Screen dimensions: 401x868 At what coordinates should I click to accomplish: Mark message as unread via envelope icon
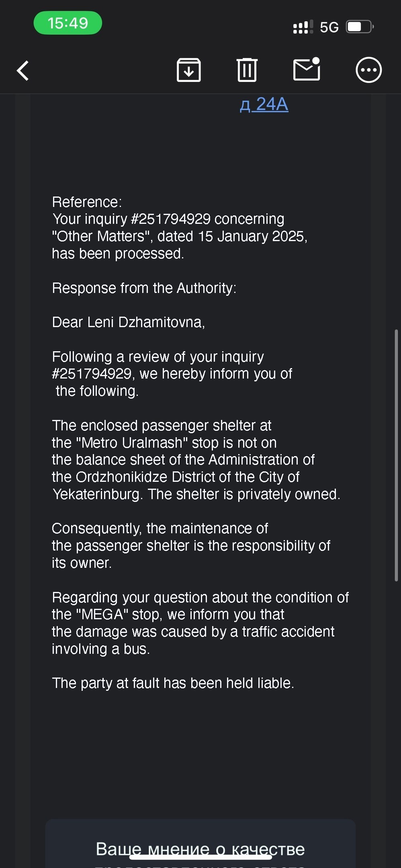pyautogui.click(x=307, y=70)
